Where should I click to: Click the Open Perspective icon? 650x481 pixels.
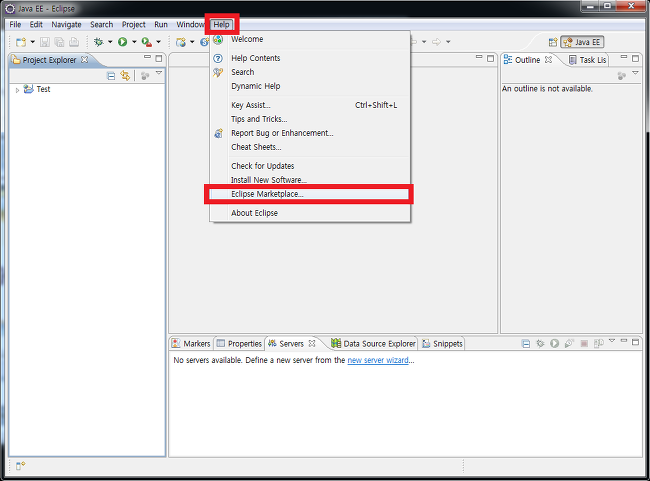[553, 42]
